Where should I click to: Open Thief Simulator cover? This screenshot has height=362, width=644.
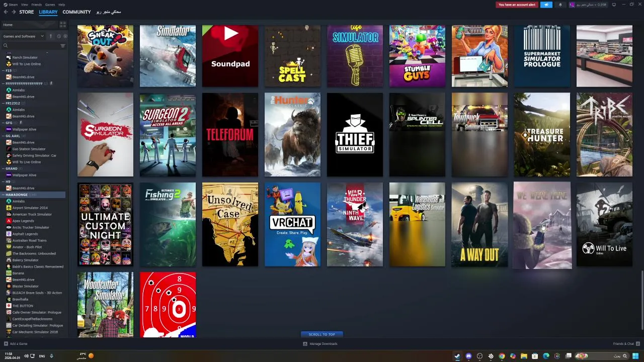point(355,135)
